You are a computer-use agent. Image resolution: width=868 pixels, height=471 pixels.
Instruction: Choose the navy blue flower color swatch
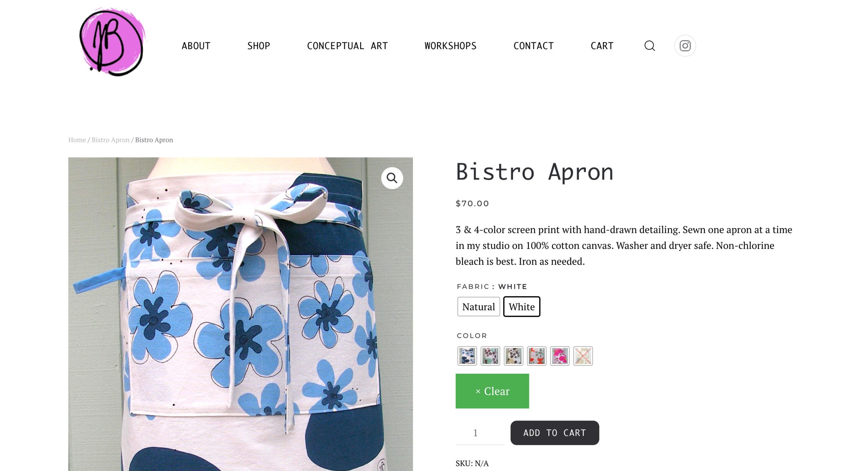point(467,356)
